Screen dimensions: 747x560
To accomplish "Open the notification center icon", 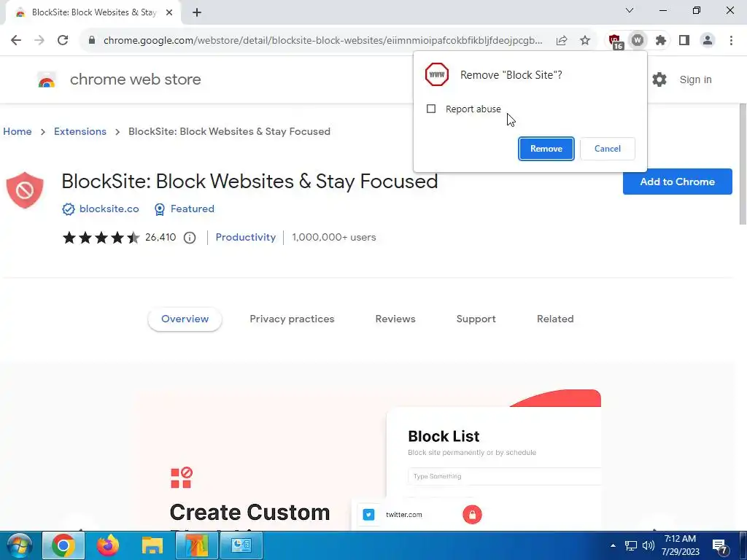I will [720, 546].
